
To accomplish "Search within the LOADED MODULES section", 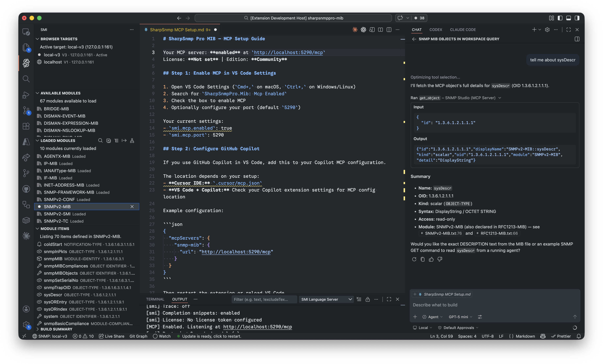I will click(100, 141).
